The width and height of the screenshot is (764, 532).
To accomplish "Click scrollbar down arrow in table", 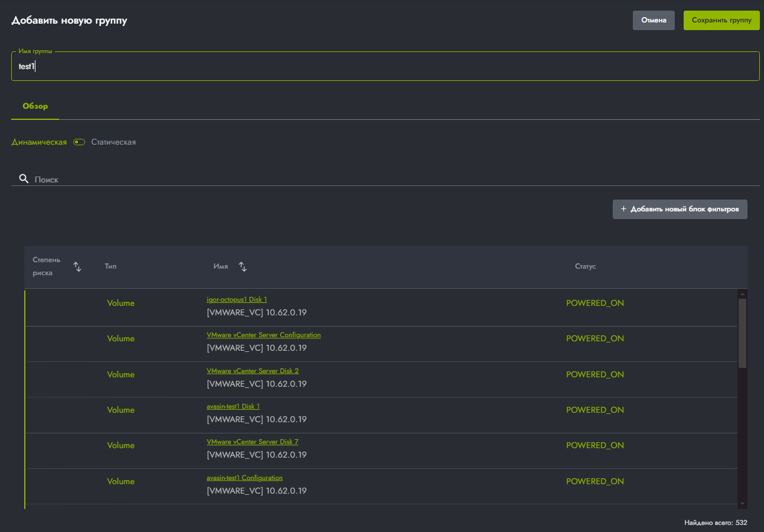I will 743,504.
